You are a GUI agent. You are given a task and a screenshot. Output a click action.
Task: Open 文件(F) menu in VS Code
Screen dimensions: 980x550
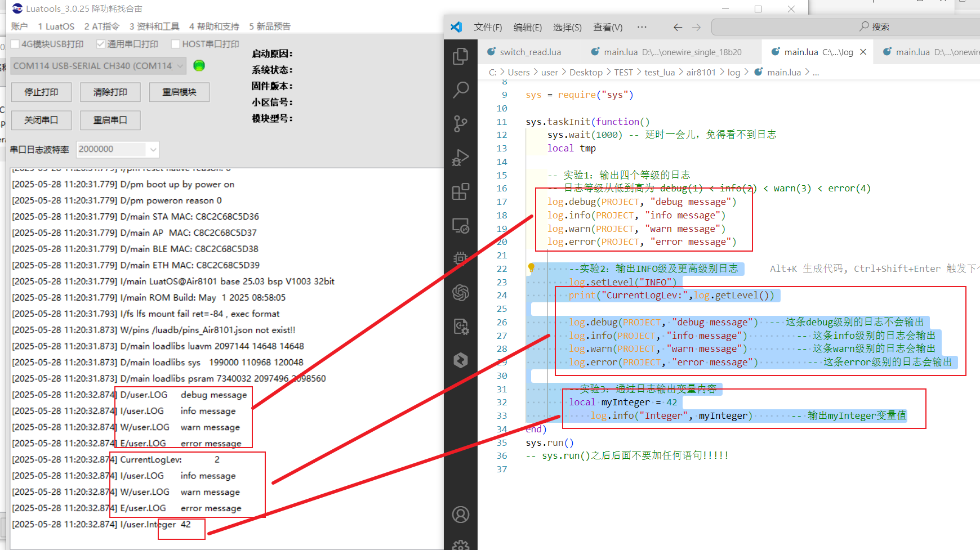[x=488, y=27]
